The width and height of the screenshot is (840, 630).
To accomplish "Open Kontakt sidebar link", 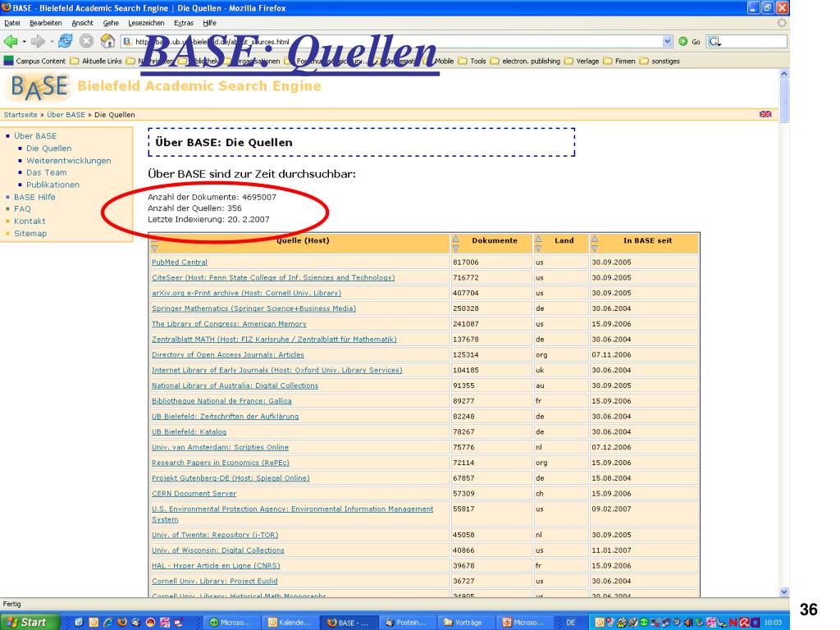I will point(30,221).
